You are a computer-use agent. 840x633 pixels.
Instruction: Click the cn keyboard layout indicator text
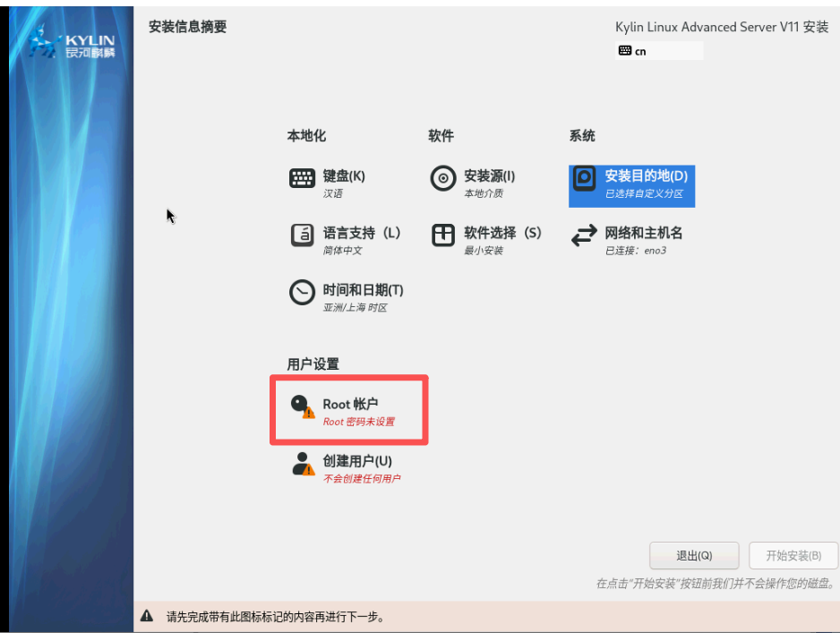tap(640, 52)
